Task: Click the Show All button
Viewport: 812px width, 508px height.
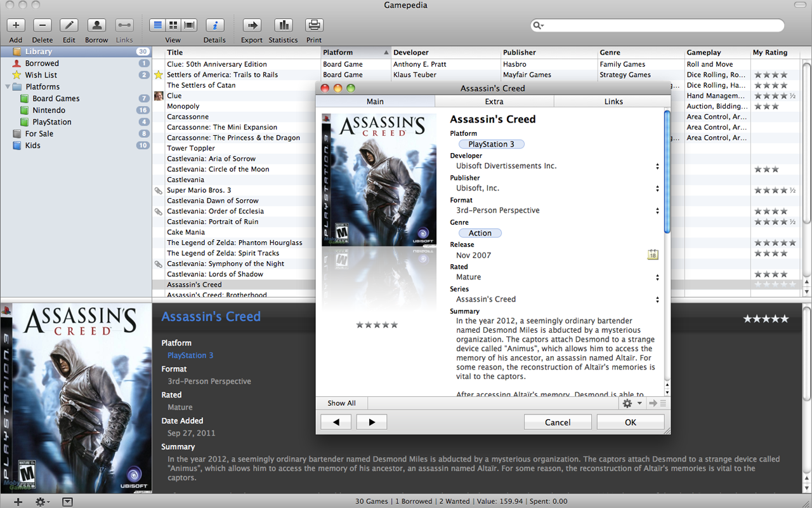Action: 341,403
